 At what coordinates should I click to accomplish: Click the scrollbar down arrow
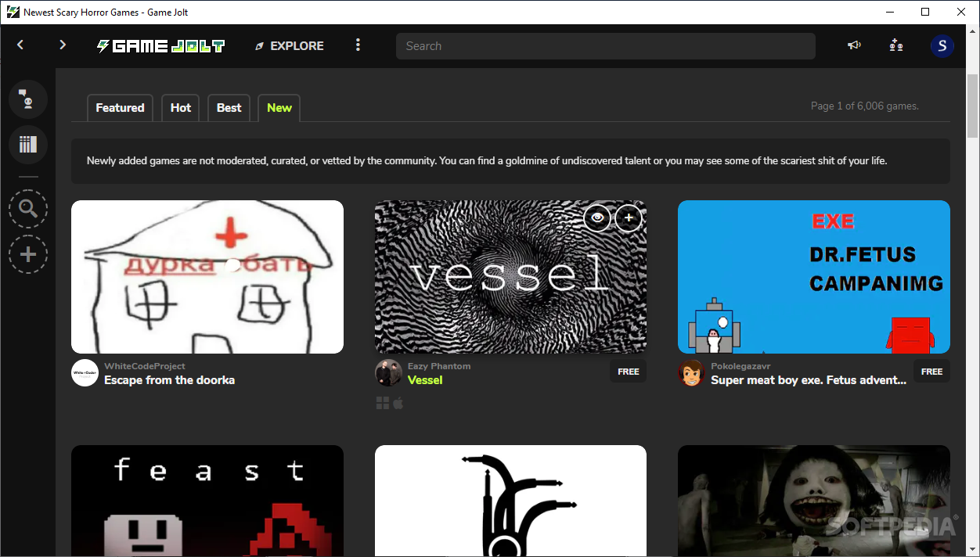pos(973,550)
